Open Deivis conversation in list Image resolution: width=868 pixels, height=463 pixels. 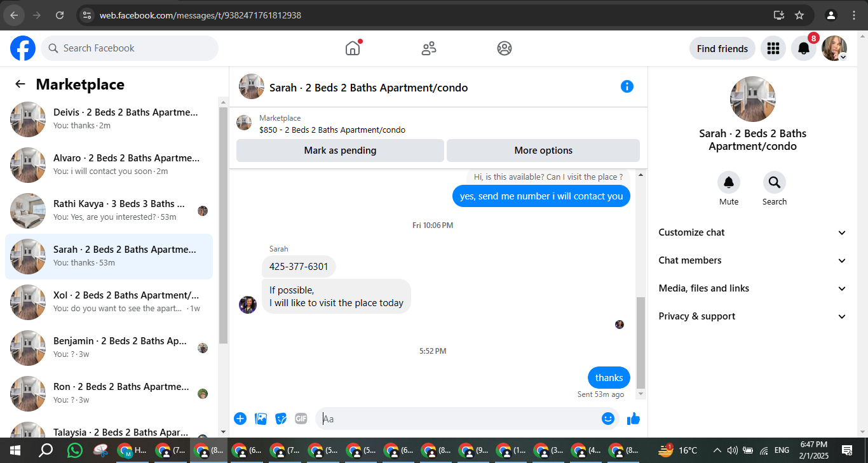point(109,119)
